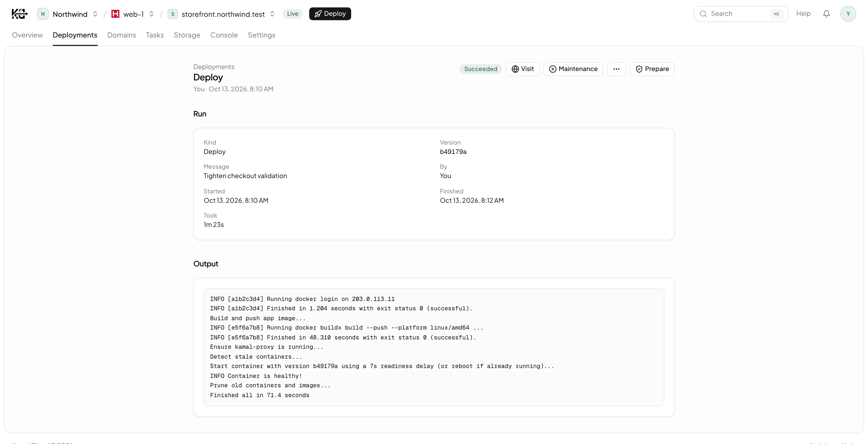The image size is (868, 444).
Task: Click the ⌘K shortcut hint badge
Action: 776,14
